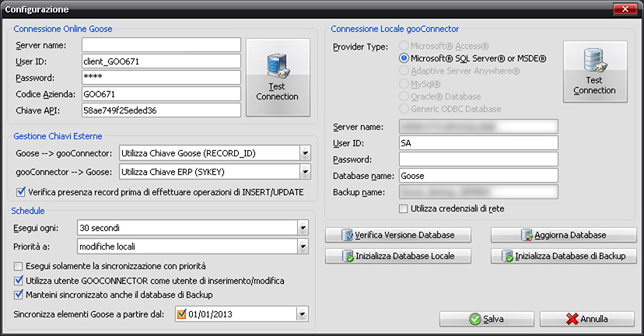This screenshot has width=644, height=336.
Task: Open Goose --> gooConnector key dropdown
Action: click(305, 153)
